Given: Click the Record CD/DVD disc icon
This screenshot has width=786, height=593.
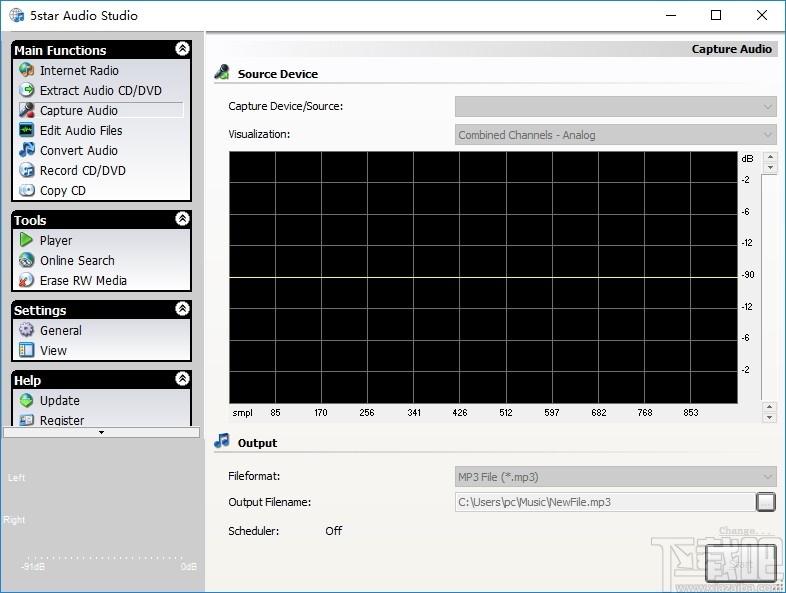Looking at the screenshot, I should pos(27,171).
